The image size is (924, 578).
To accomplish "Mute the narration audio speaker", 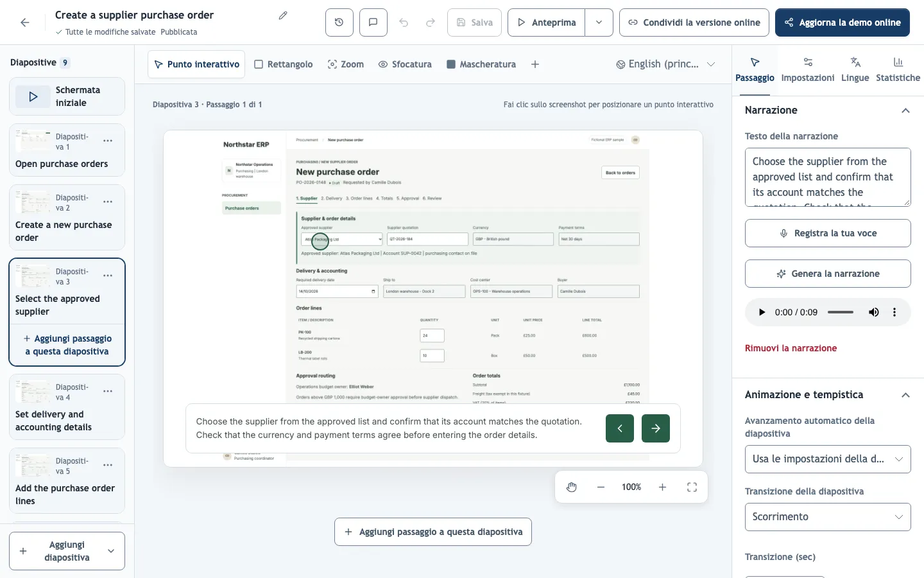I will (874, 312).
